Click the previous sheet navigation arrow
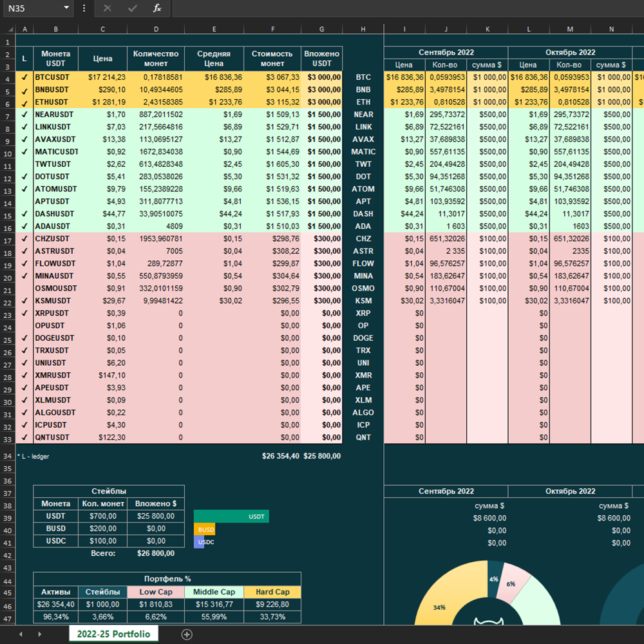The image size is (644, 644). pyautogui.click(x=21, y=634)
